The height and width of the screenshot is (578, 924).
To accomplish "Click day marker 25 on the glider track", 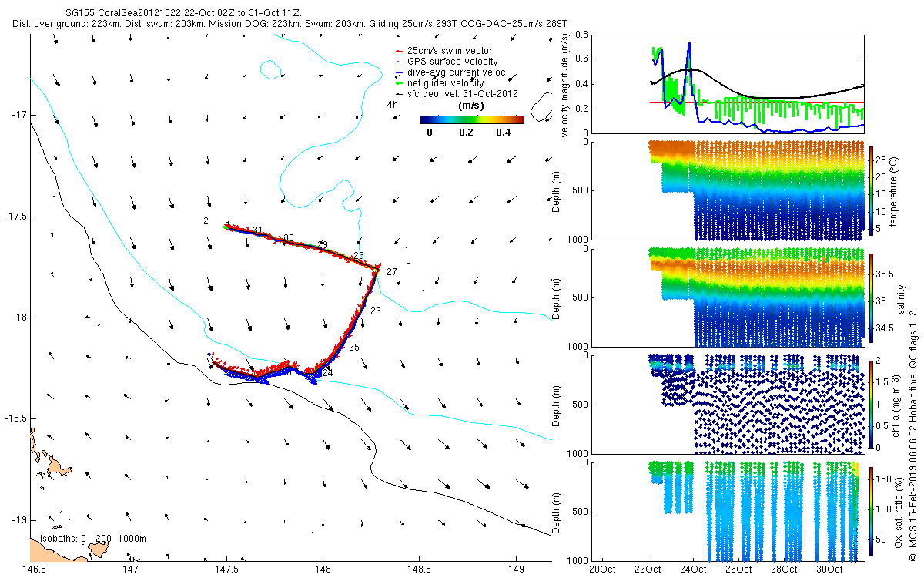I will 354,348.
